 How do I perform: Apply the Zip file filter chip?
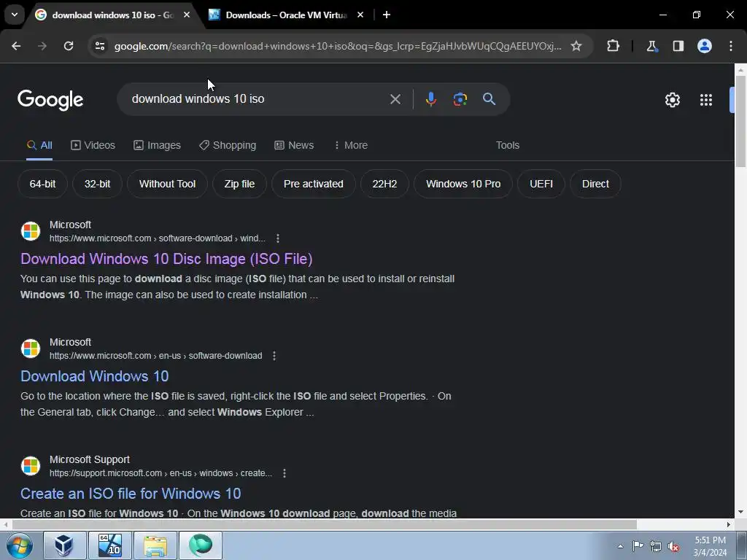pos(239,184)
